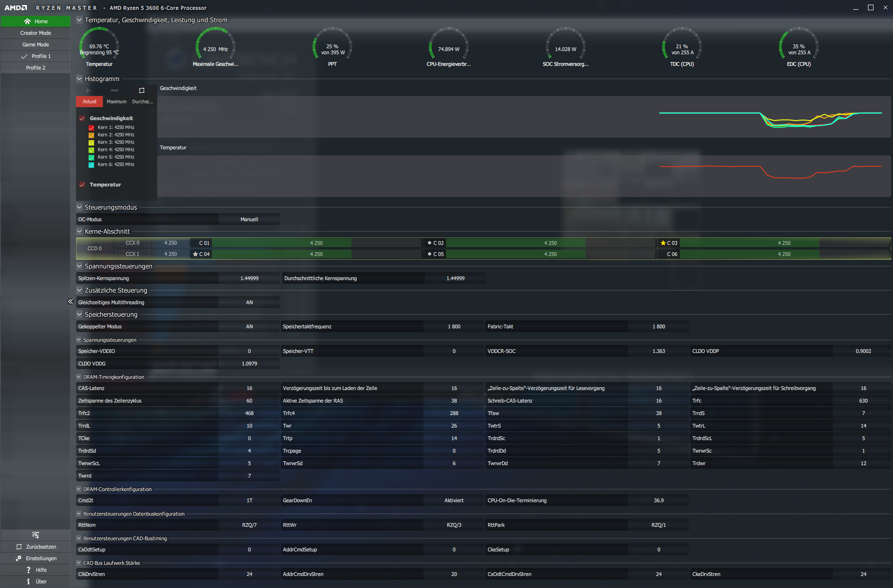Screen dimensions: 893x588
Task: Open Einstellungen via gear icon
Action: pyautogui.click(x=19, y=558)
